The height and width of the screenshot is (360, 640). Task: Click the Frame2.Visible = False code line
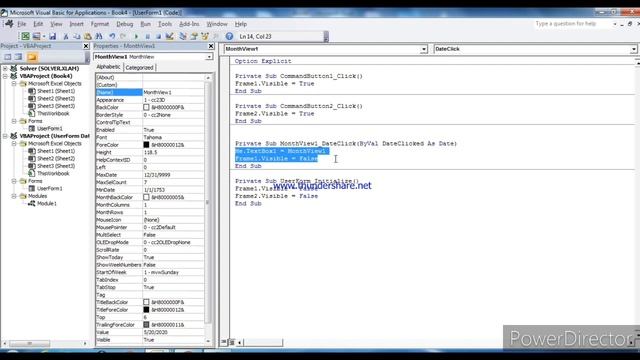pyautogui.click(x=276, y=196)
